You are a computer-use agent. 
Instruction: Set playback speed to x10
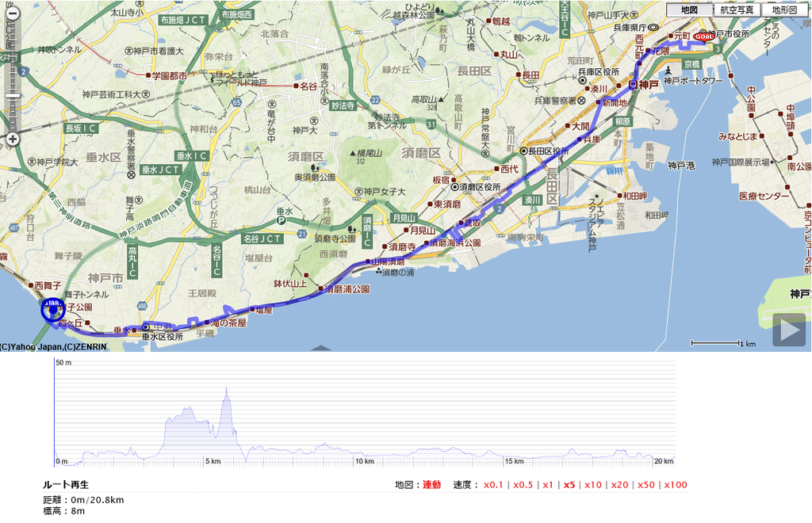click(593, 485)
